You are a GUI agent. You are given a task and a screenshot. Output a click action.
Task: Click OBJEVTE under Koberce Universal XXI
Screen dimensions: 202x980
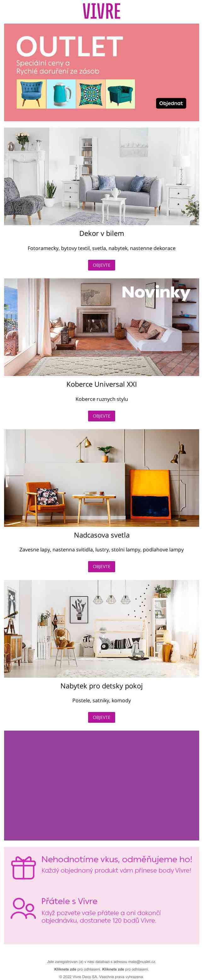point(102,416)
